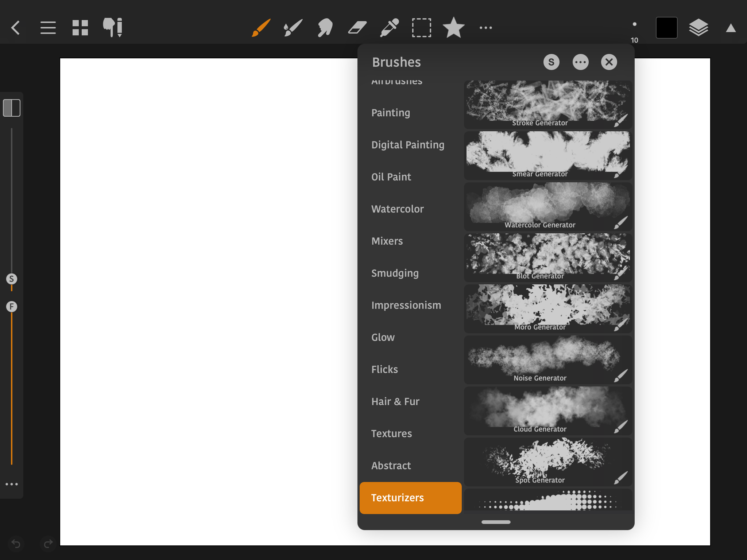This screenshot has width=747, height=560.
Task: Toggle the S button in Brushes header
Action: (551, 62)
